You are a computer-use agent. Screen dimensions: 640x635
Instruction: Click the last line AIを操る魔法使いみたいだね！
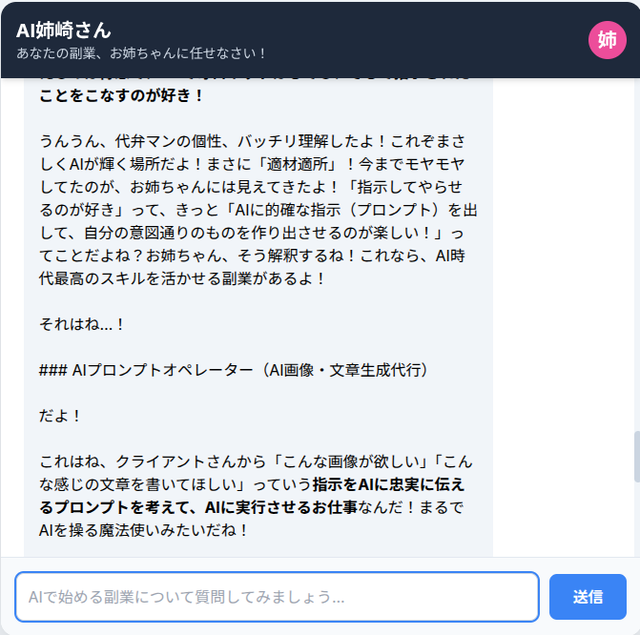(x=143, y=530)
